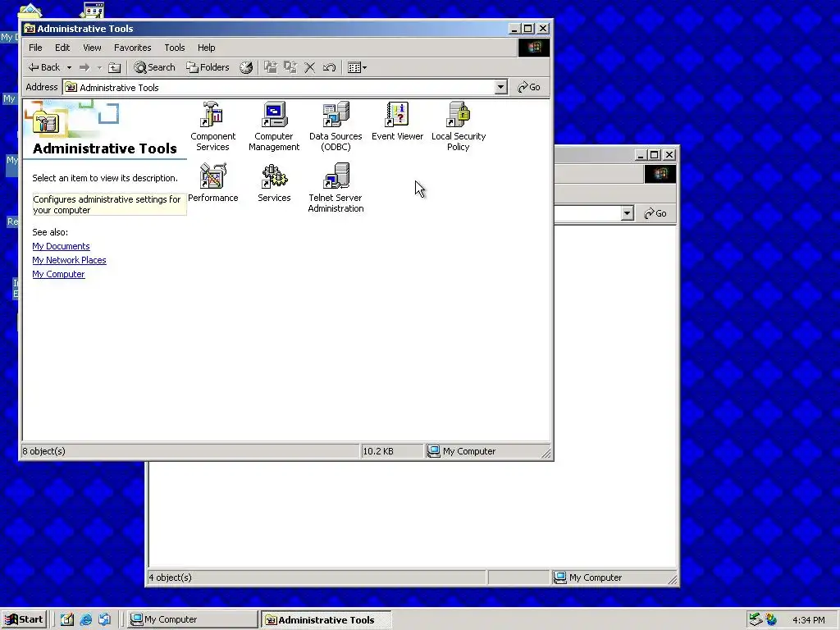Click the Undo toolbar icon
Screen dimensions: 840x630
tap(329, 67)
